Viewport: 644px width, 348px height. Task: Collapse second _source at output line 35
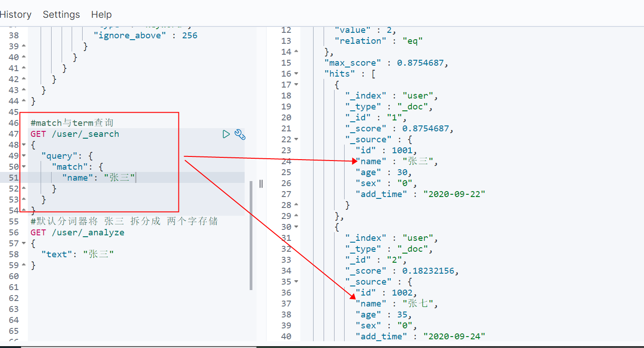(296, 282)
